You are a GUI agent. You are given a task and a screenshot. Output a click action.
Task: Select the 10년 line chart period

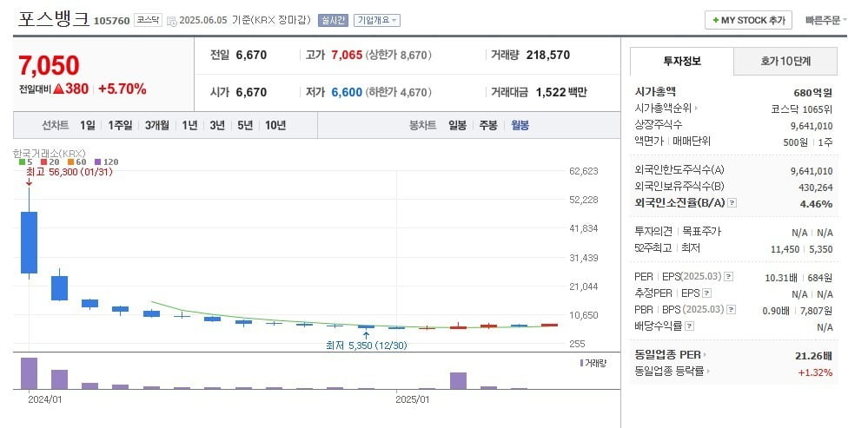click(x=275, y=126)
